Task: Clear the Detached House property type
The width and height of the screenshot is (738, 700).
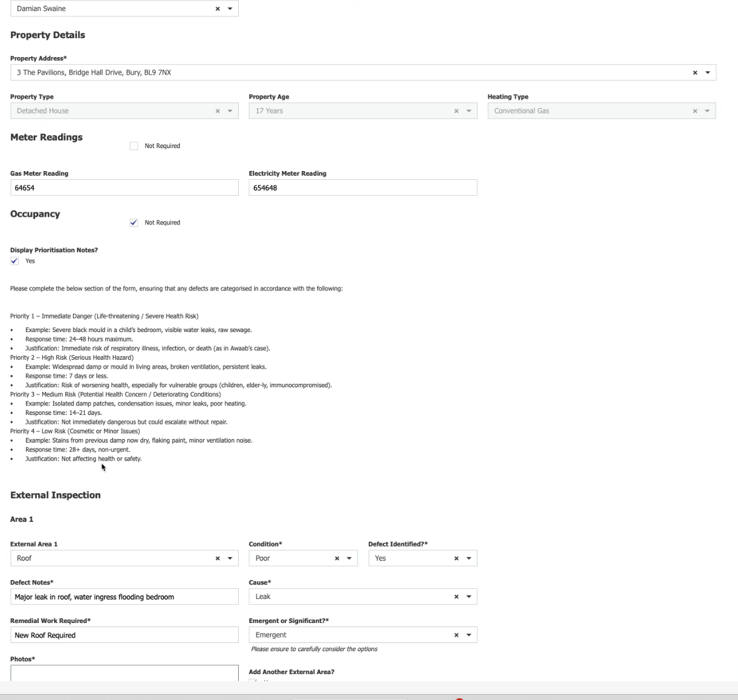Action: click(x=217, y=110)
